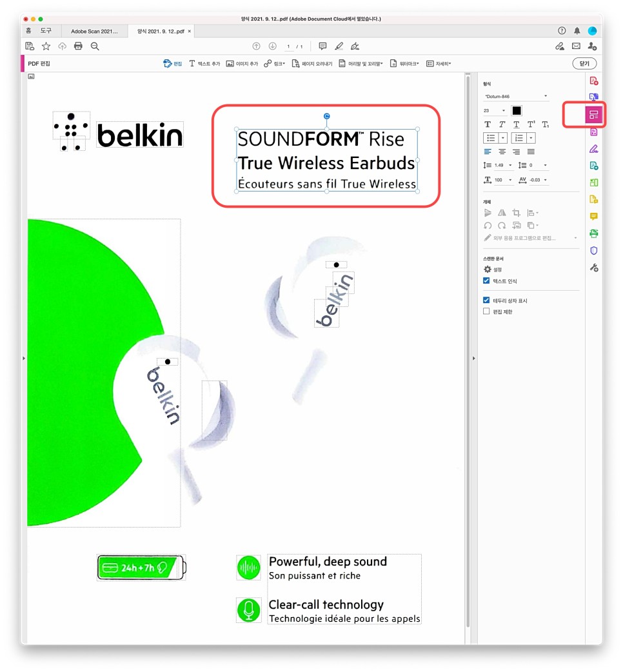
Task: Select the sign document pen tool
Action: 355,46
